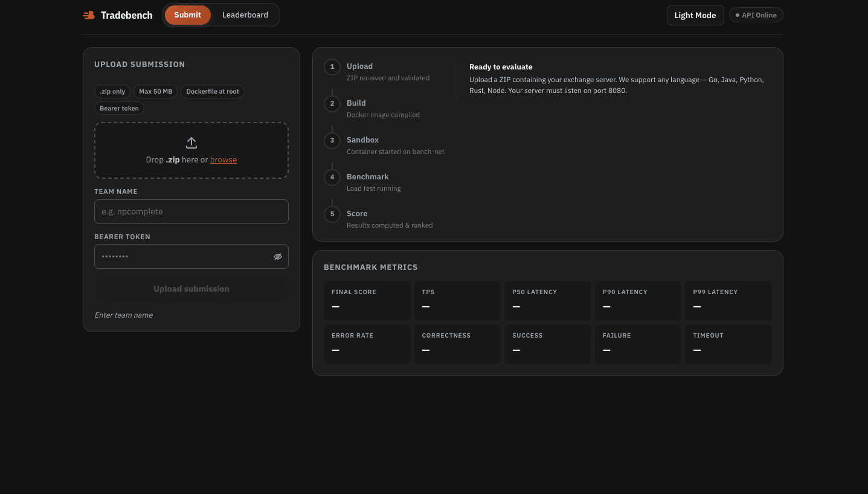The height and width of the screenshot is (494, 868).
Task: Click the 'Bearer token' requirement chip
Action: tap(119, 109)
